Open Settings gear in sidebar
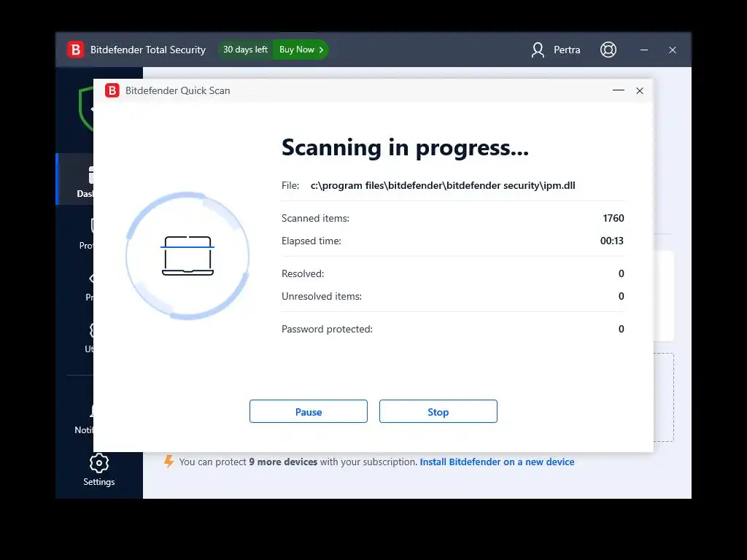Viewport: 747px width, 560px height. coord(99,463)
